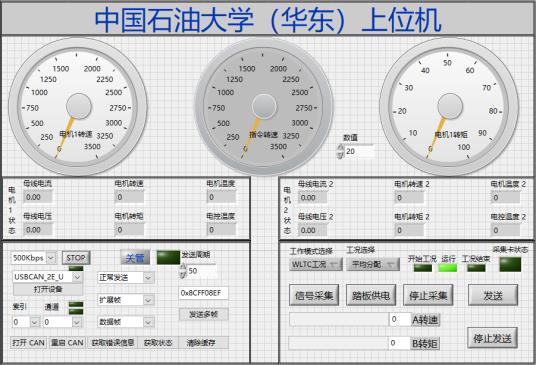Click the STOP button
536x365 pixels.
coord(76,258)
